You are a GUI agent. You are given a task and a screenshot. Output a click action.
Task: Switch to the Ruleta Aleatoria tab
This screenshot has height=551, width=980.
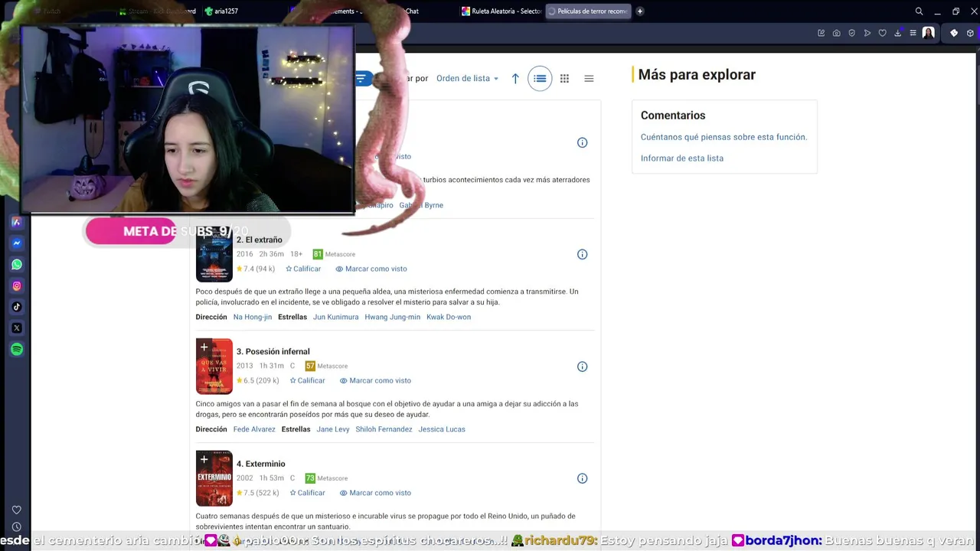501,11
